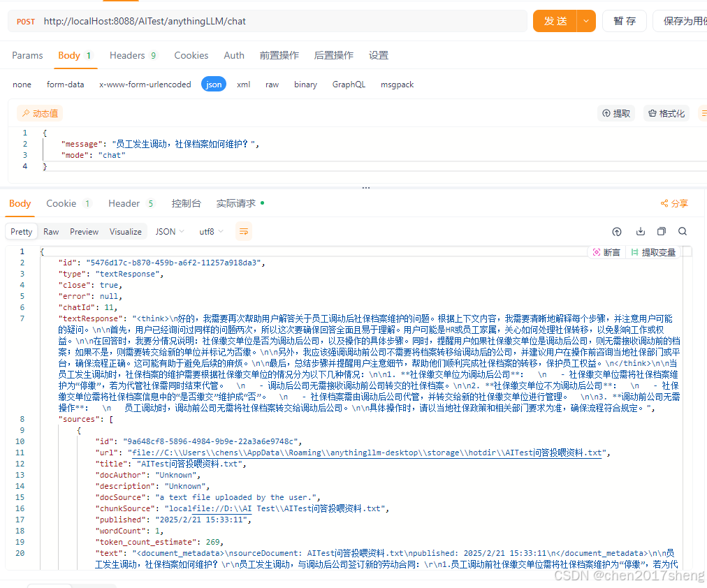
Task: Select the xml body type
Action: click(243, 84)
